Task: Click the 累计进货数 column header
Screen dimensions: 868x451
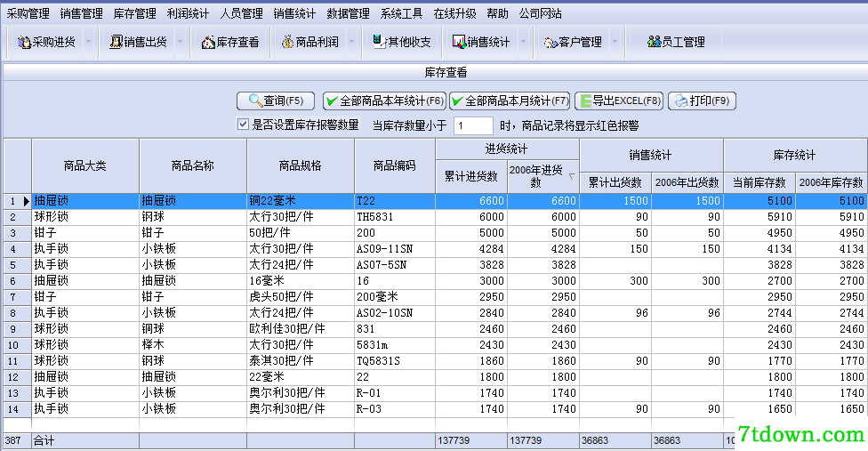Action: [471, 176]
